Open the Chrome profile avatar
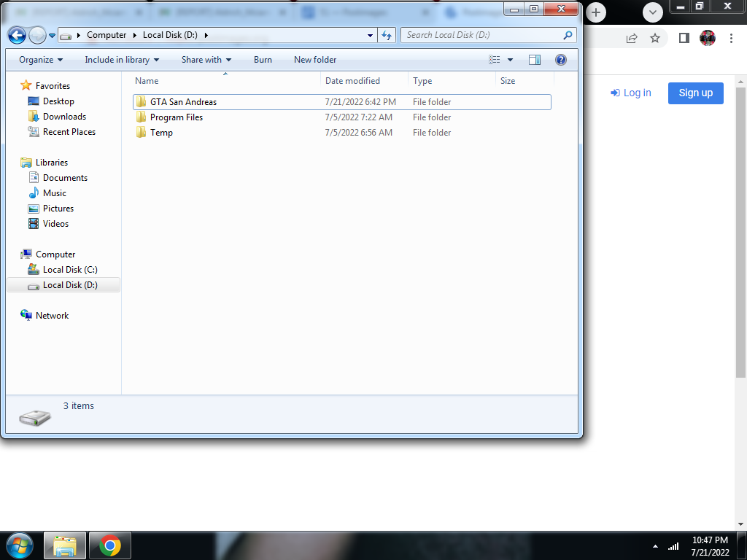Viewport: 747px width, 560px height. (708, 38)
